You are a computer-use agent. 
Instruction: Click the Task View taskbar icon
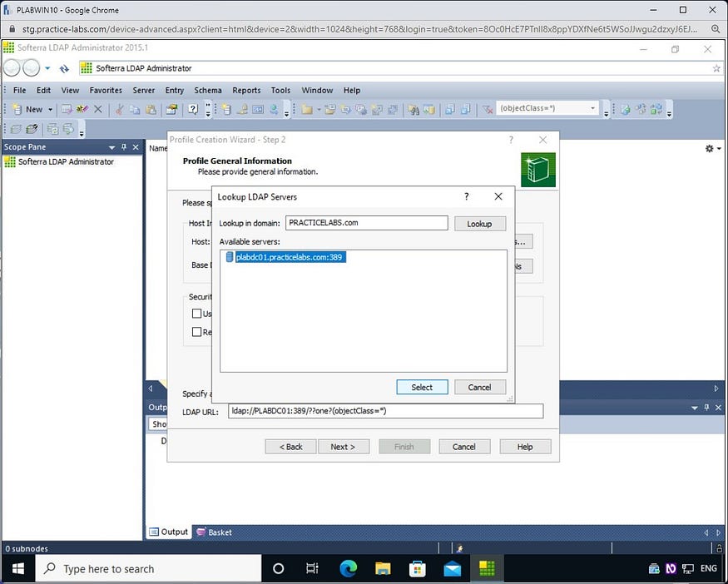tap(313, 569)
